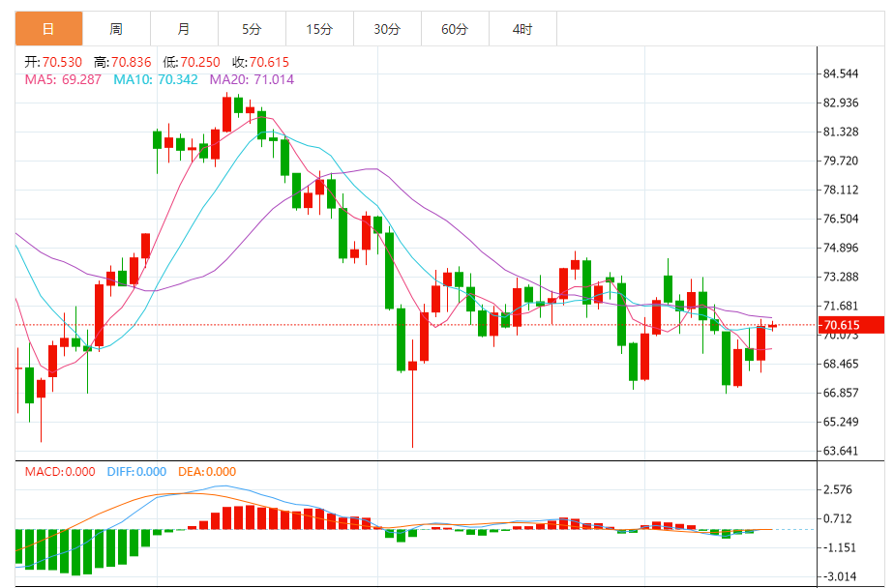Click the opening price 开:70.530
This screenshot has width=894, height=588.
click(53, 62)
